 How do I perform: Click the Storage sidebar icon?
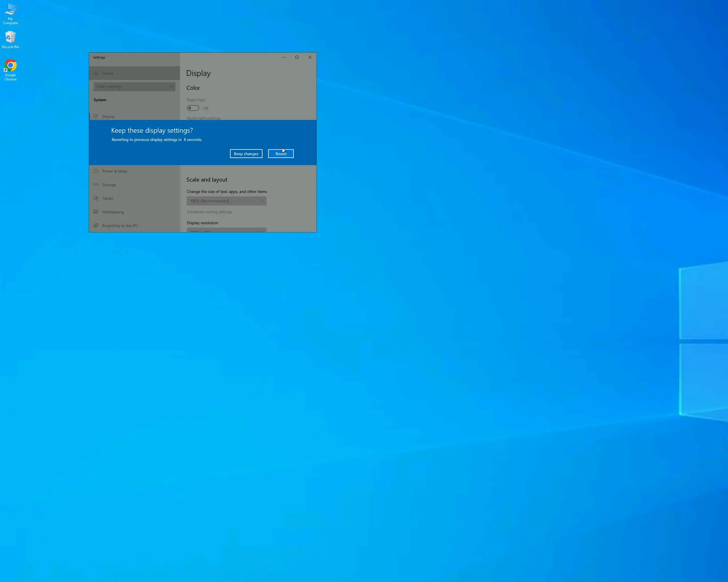[96, 184]
